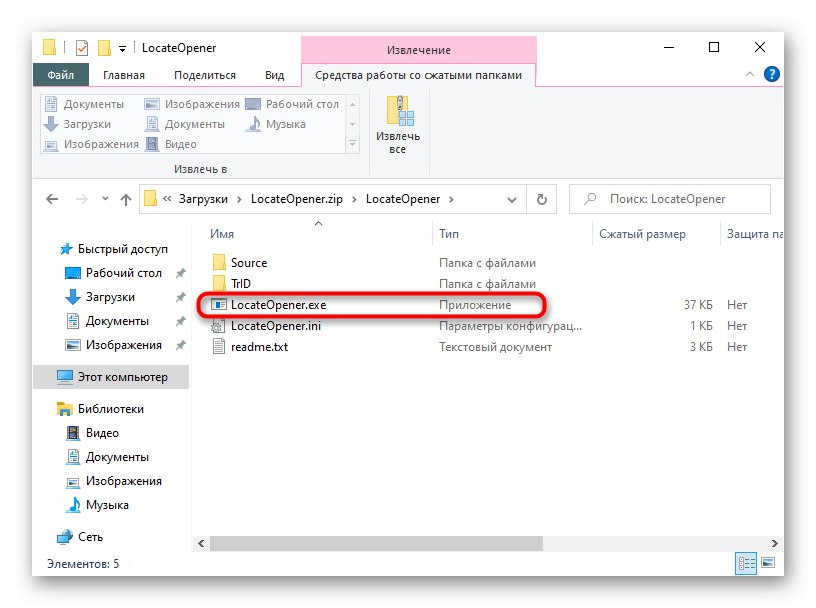Click Загрузки in the address breadcrumb

click(203, 199)
